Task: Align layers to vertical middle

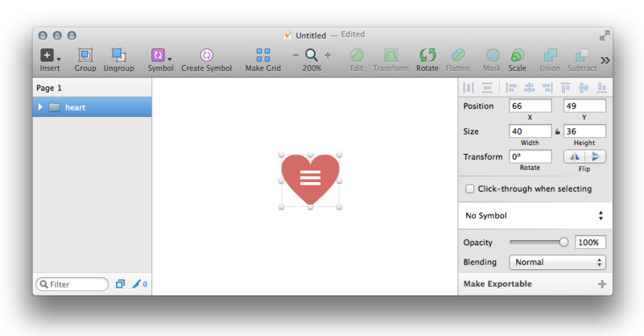Action: [584, 87]
